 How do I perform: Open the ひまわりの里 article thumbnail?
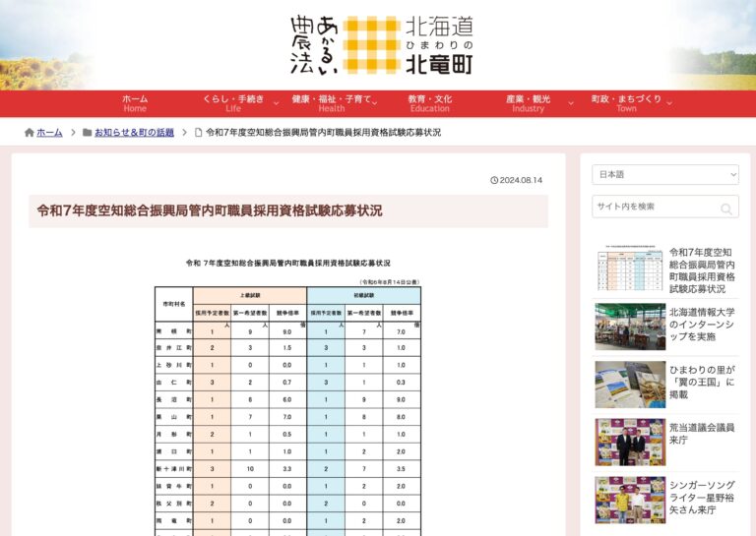[x=629, y=385]
